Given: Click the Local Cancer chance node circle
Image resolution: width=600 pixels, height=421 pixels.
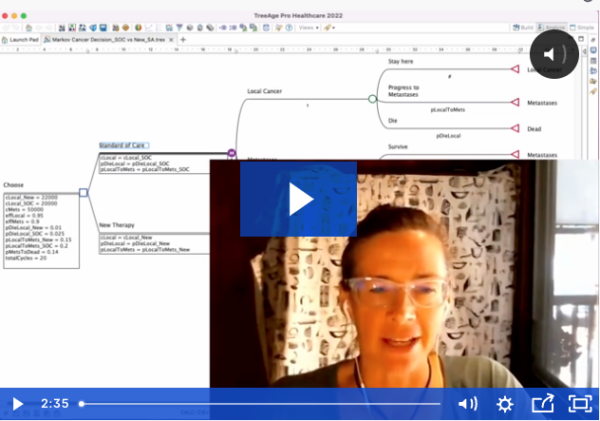Looking at the screenshot, I should 372,98.
